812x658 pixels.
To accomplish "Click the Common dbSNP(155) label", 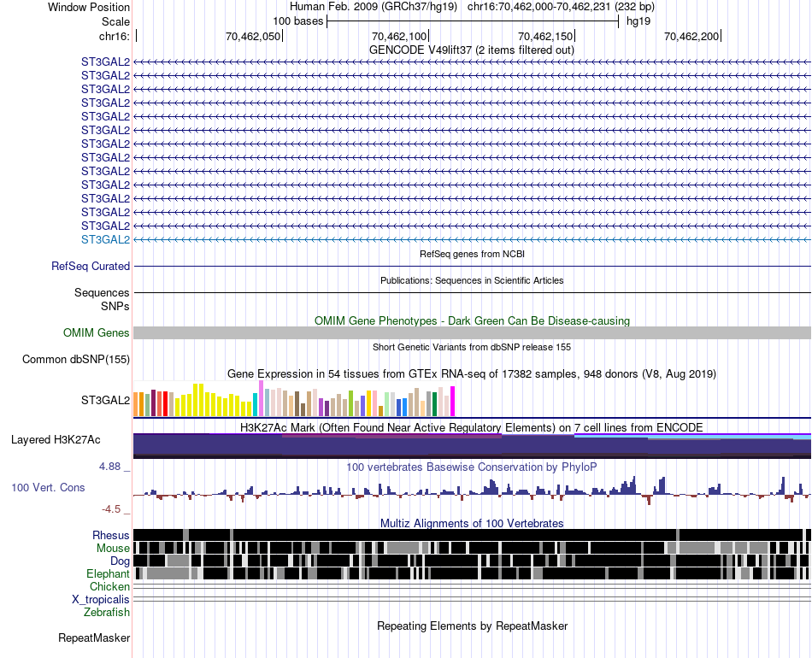I will (x=76, y=359).
